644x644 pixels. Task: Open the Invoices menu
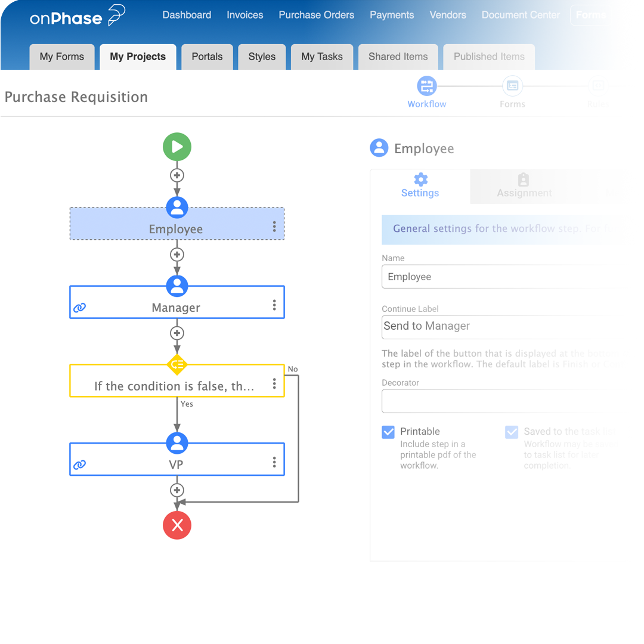tap(245, 15)
